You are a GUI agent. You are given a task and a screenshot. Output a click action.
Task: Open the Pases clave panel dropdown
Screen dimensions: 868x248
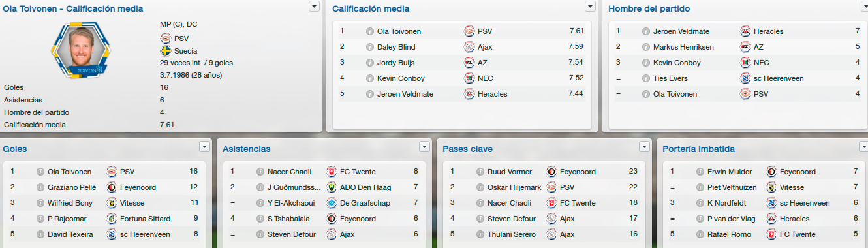point(645,146)
